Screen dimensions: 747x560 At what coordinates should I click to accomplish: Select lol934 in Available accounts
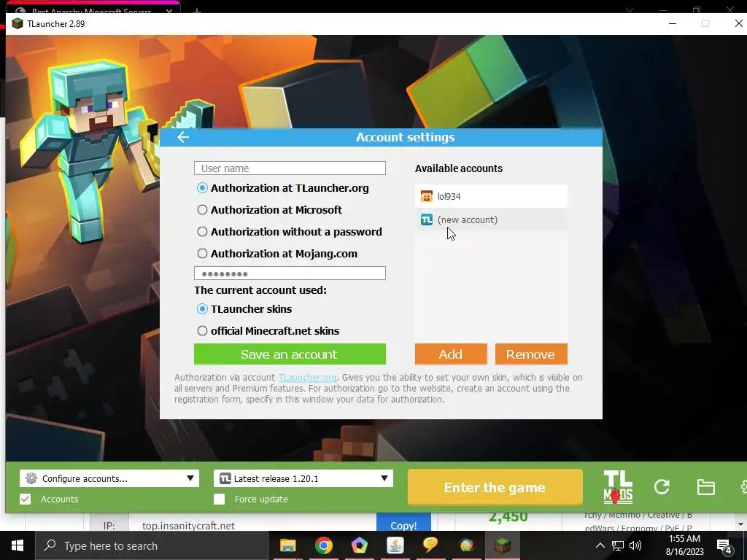(491, 196)
